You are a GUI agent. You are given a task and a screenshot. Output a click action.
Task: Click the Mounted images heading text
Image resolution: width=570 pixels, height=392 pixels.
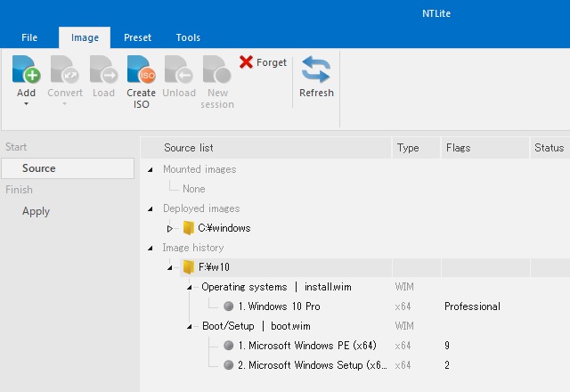199,169
